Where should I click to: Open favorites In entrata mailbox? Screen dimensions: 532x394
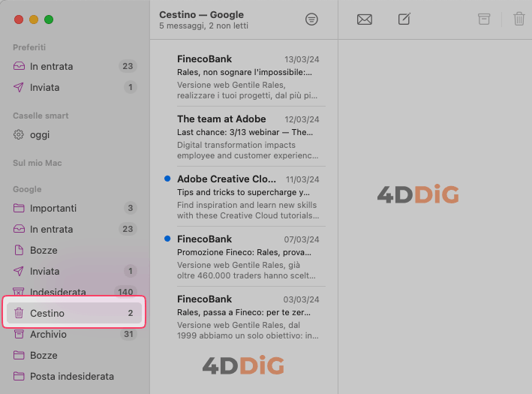[75, 66]
